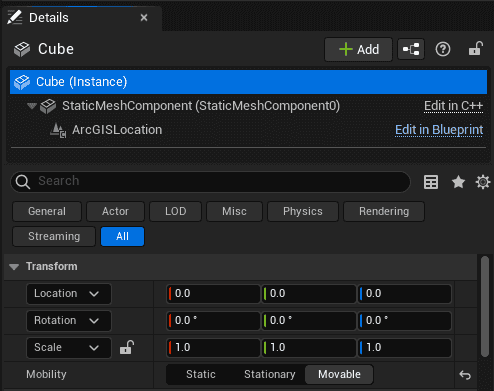Click the Details panel vertical scrollbar

[485, 307]
